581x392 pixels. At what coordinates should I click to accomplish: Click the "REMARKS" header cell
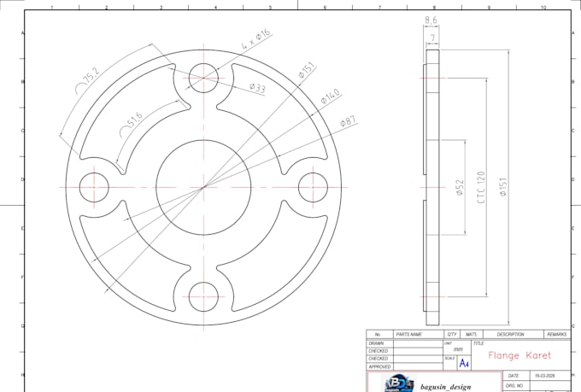556,334
